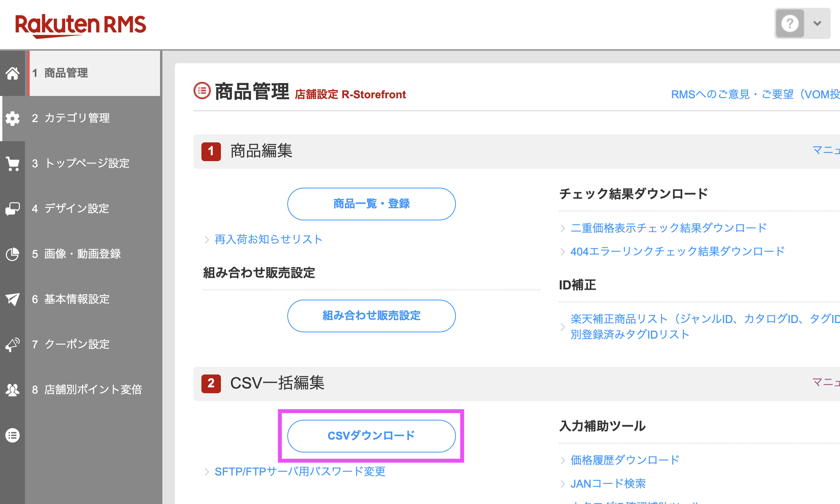
Task: Click the home icon in the sidebar
Action: click(x=12, y=73)
